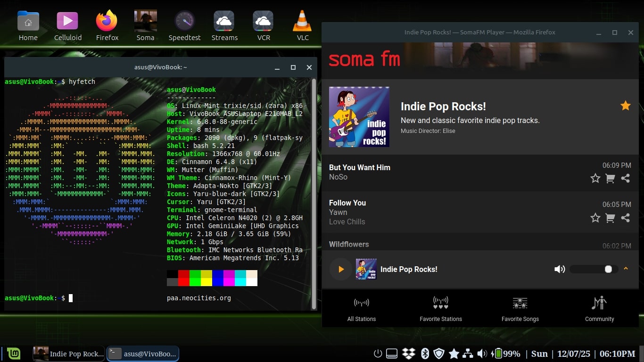Screen dimensions: 644x362
Task: Unfavorite the Indie Pop Rocks! station star
Action: point(625,106)
